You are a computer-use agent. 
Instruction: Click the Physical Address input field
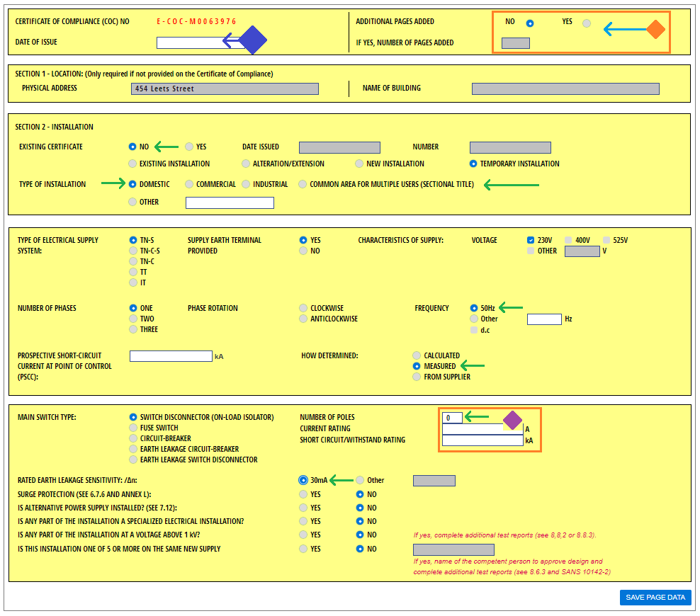225,89
